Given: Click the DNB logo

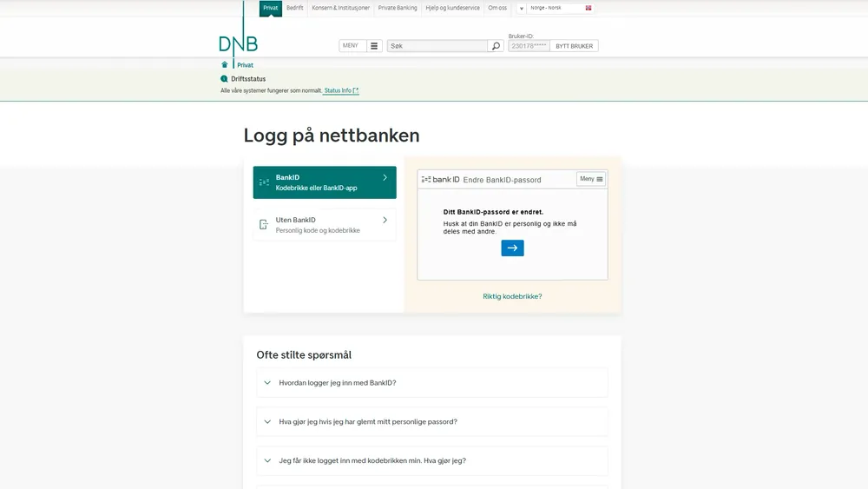Looking at the screenshot, I should coord(238,44).
